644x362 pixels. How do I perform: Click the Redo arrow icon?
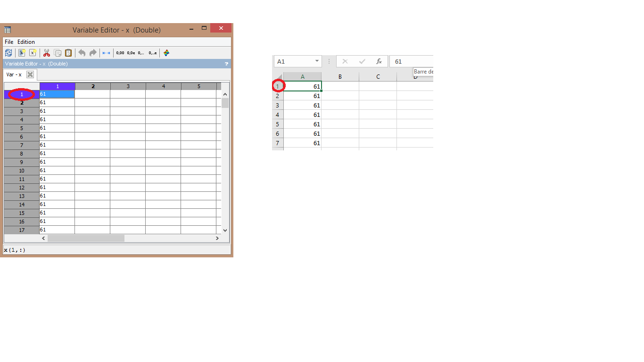coord(93,53)
